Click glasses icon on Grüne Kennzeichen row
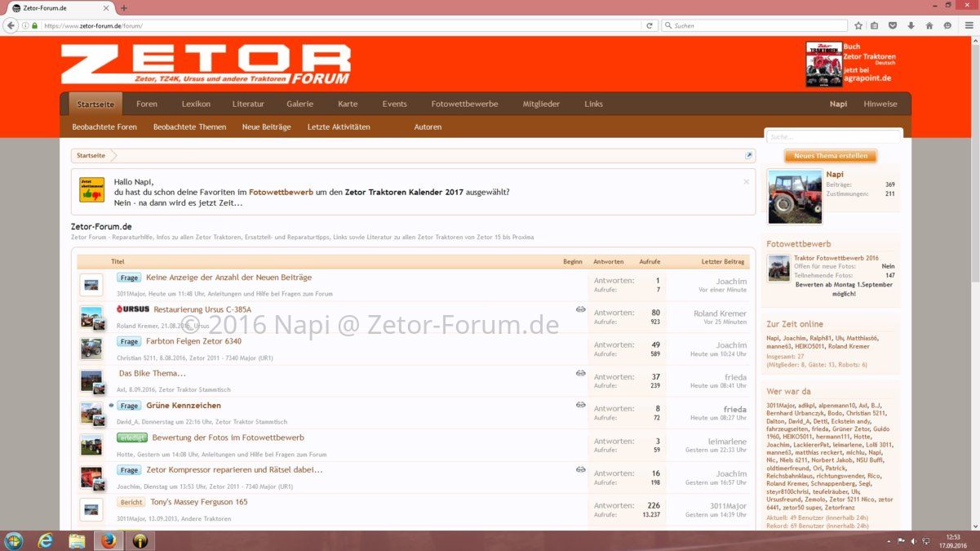980x551 pixels. pos(580,405)
